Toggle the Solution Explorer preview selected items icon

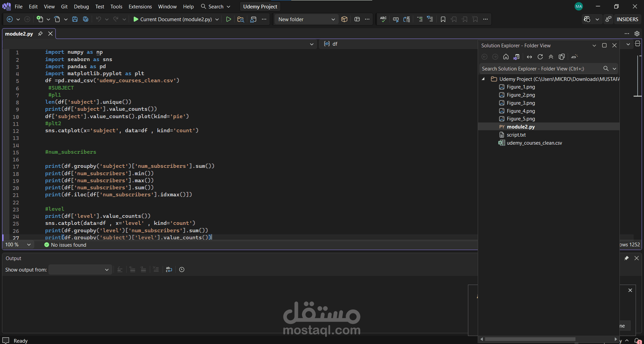click(574, 57)
